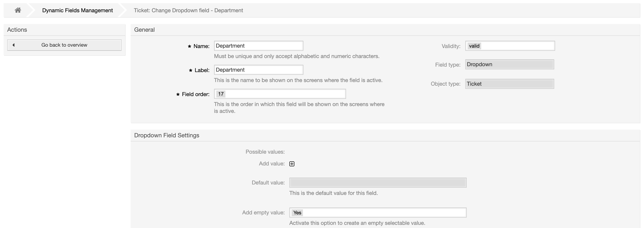Click the Field order label
644x228 pixels.
click(x=195, y=94)
